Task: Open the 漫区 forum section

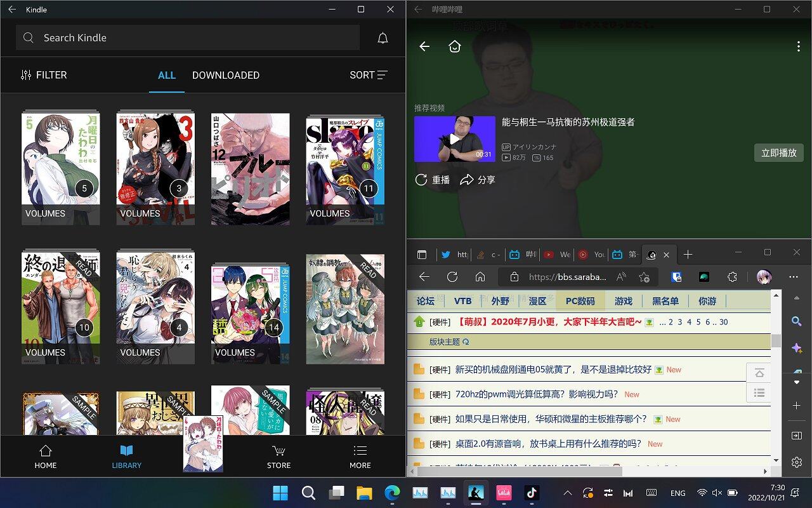Action: click(537, 301)
